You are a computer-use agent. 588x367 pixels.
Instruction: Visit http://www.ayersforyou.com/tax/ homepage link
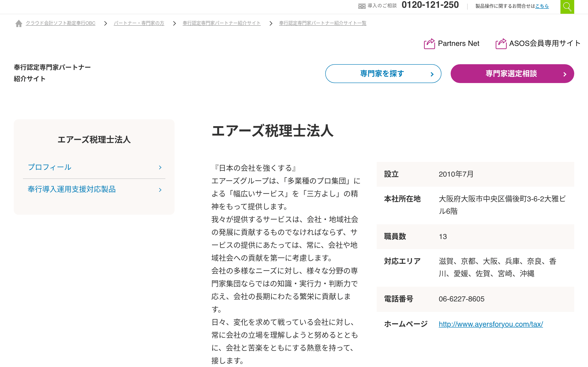pos(491,324)
